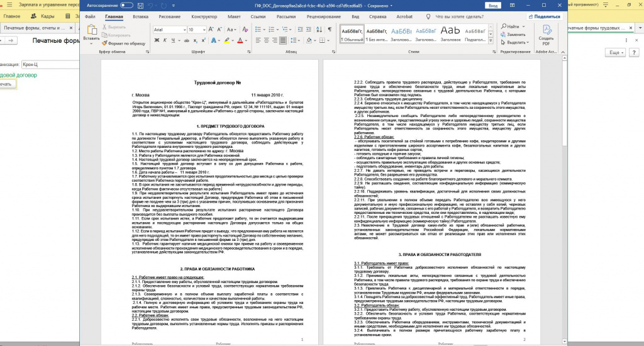Image resolution: width=644 pixels, height=346 pixels.
Task: Click the decrease indent icon
Action: [300, 30]
